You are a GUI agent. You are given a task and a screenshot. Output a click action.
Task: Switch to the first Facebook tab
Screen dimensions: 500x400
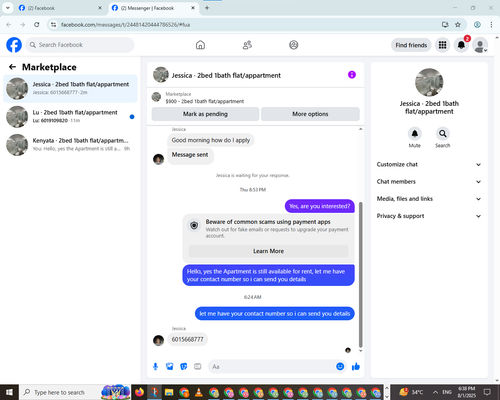(60, 8)
